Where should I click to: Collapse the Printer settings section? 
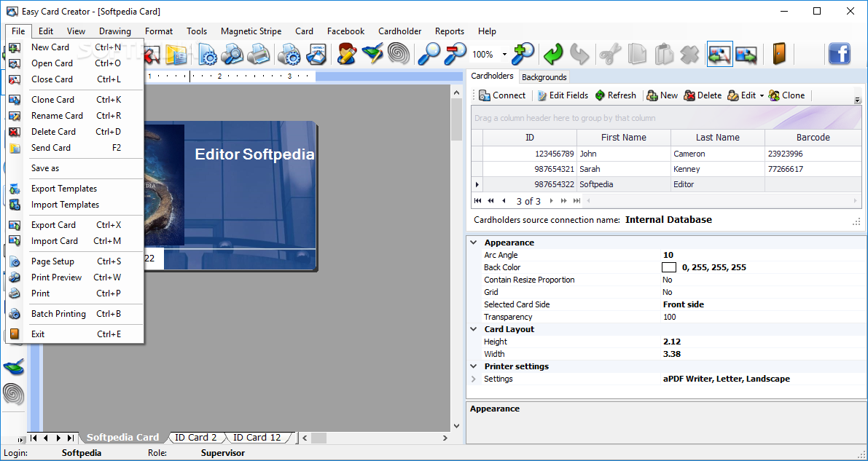tap(474, 366)
